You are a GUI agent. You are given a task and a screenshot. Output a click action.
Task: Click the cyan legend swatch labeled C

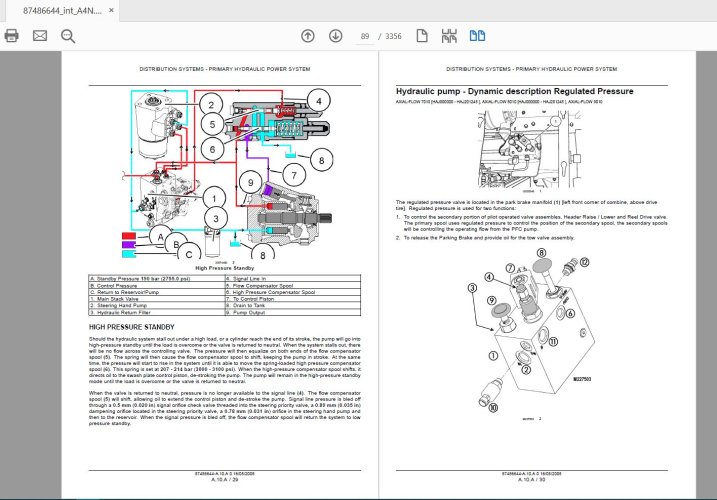[x=129, y=253]
